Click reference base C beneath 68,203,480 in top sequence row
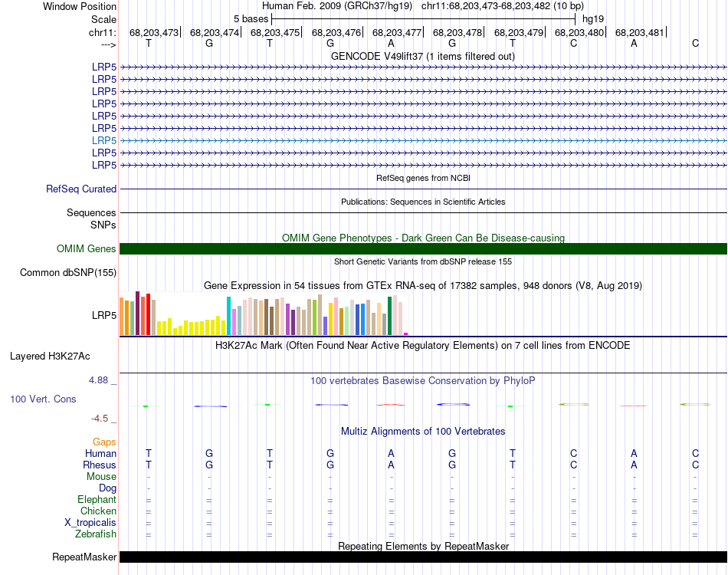This screenshot has width=728, height=575. [x=573, y=43]
